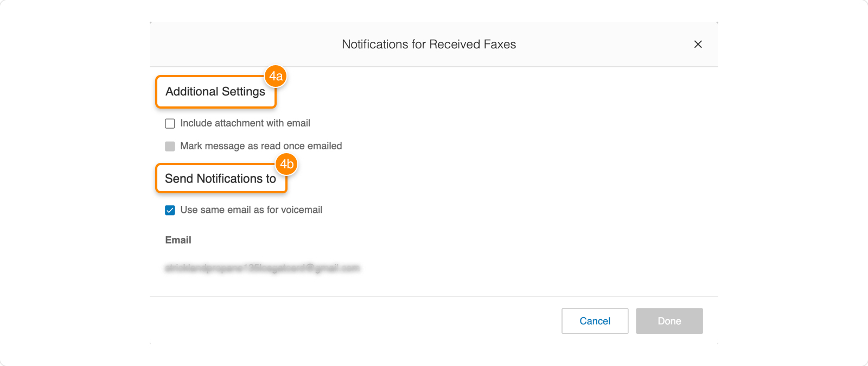Click the highlighted Additional Settings box
Image resolution: width=868 pixels, height=366 pixels.
click(215, 91)
